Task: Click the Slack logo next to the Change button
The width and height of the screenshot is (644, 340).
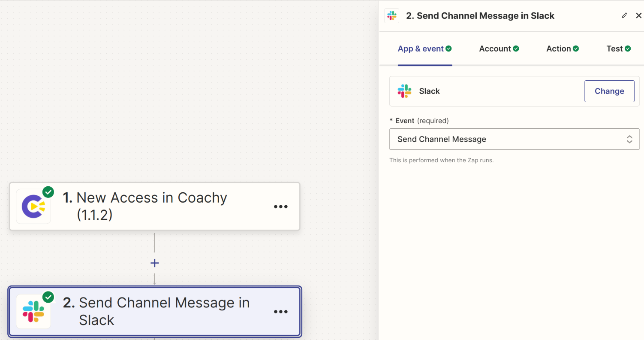Action: point(404,91)
